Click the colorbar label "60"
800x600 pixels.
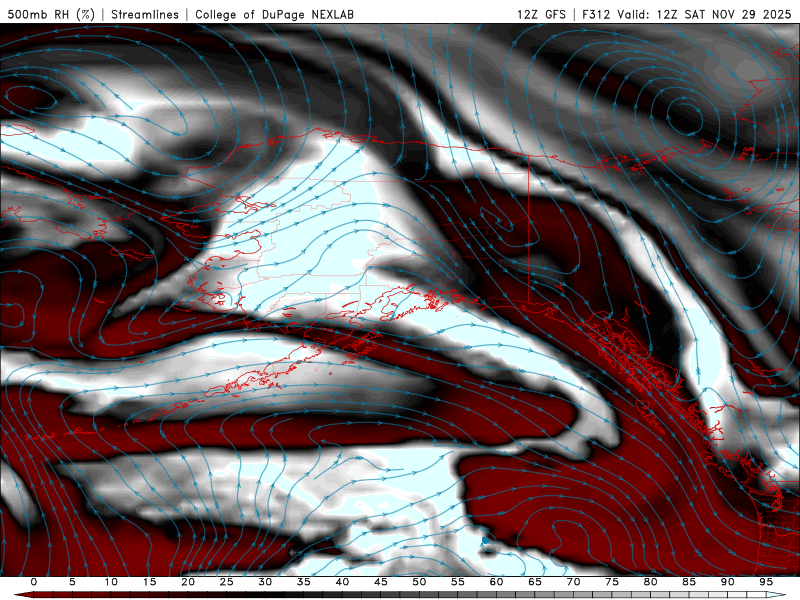click(496, 582)
